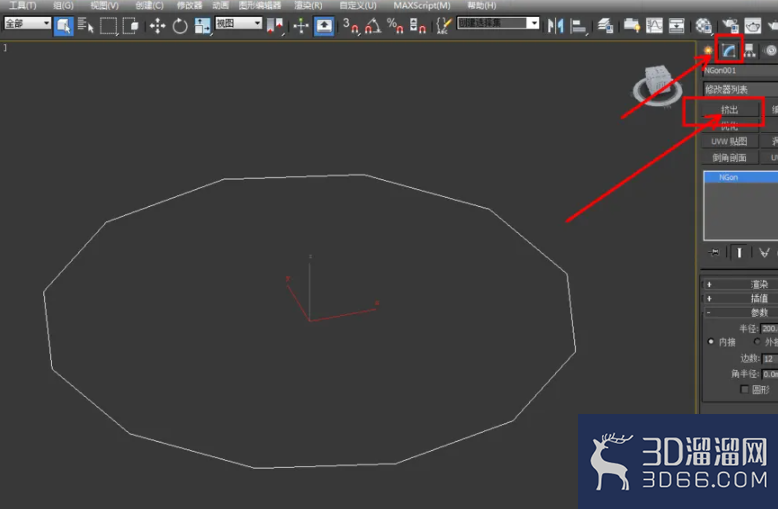Click the Mirror tool icon

pyautogui.click(x=556, y=25)
